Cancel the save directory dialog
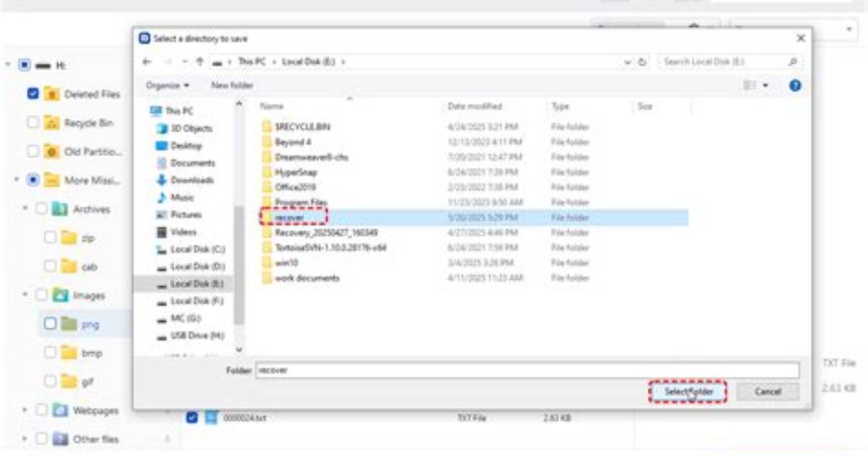 768,391
